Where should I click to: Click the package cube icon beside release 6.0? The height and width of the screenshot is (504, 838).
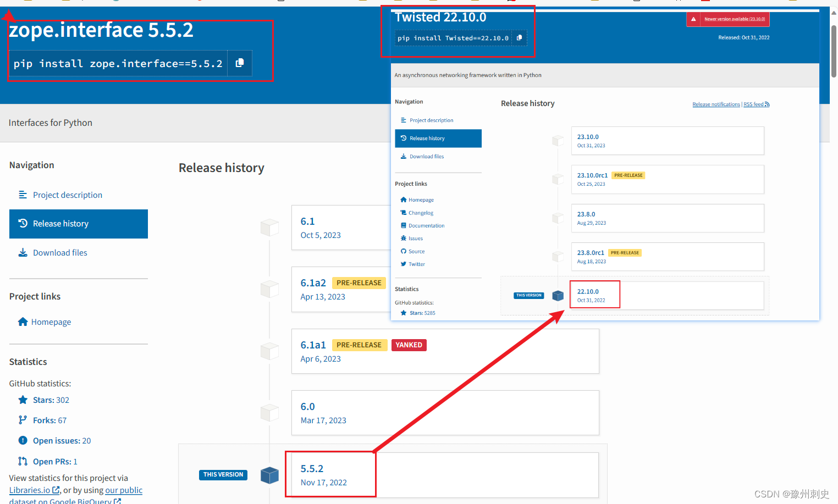tap(269, 413)
